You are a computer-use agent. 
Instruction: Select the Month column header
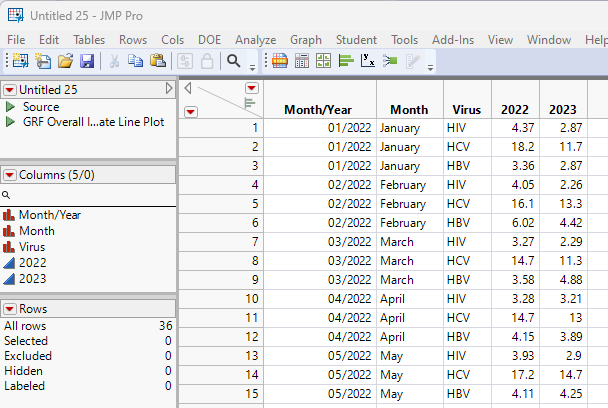point(410,100)
